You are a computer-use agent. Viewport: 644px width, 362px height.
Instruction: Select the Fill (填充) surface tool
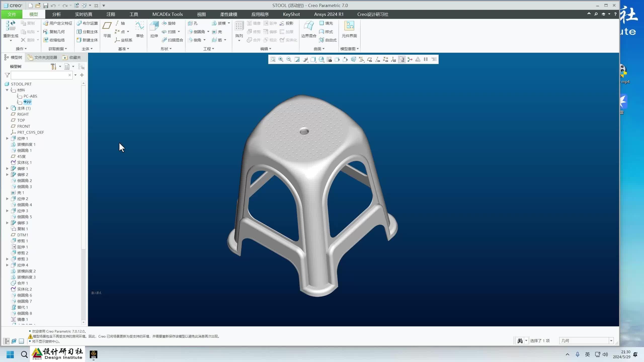pyautogui.click(x=326, y=23)
